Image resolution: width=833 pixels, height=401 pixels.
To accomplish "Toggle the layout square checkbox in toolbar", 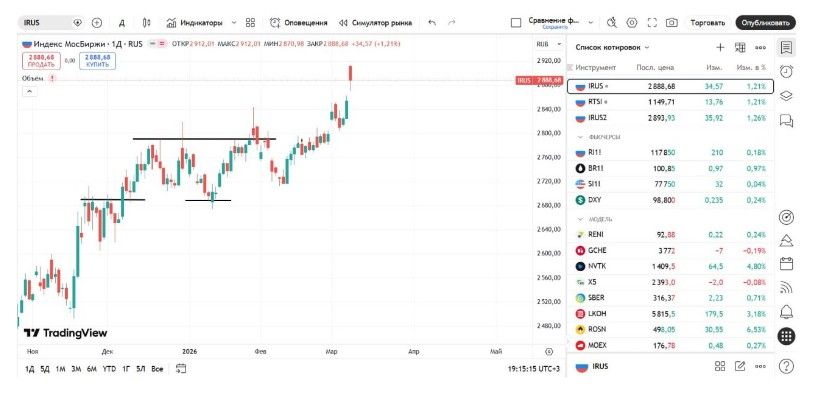I will click(516, 22).
